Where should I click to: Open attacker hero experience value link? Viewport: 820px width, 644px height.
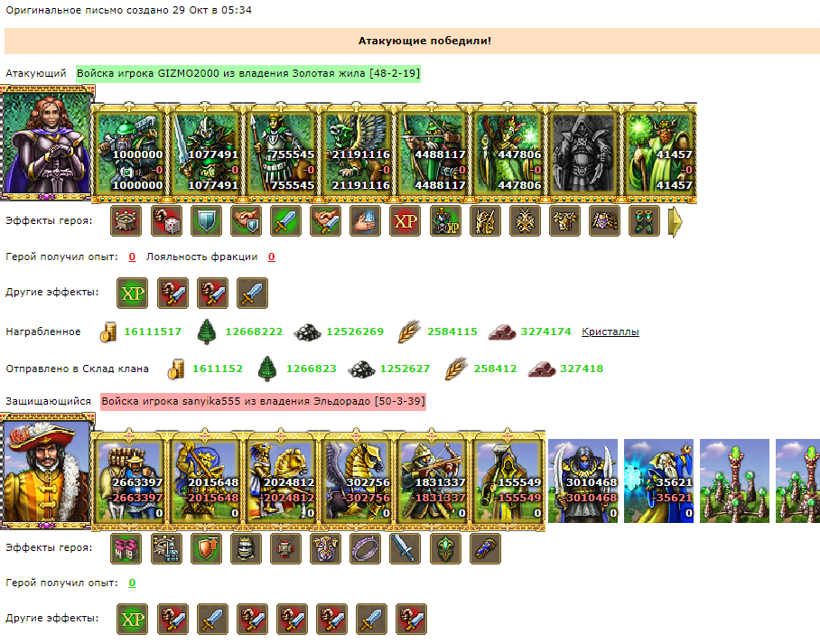click(x=133, y=257)
